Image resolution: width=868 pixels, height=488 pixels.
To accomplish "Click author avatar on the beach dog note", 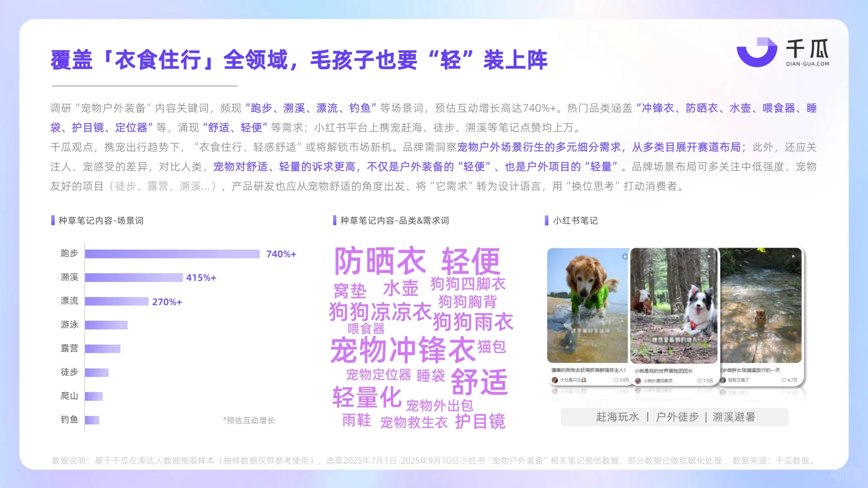I will point(555,380).
